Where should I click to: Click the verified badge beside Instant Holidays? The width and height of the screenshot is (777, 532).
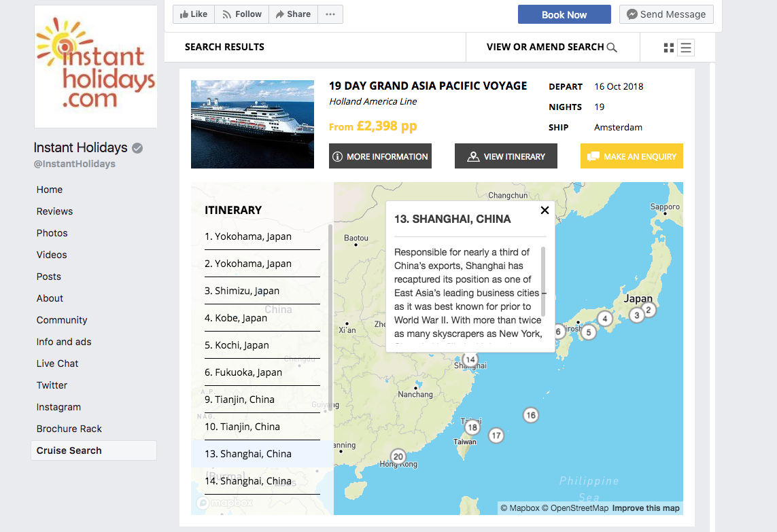tap(137, 147)
